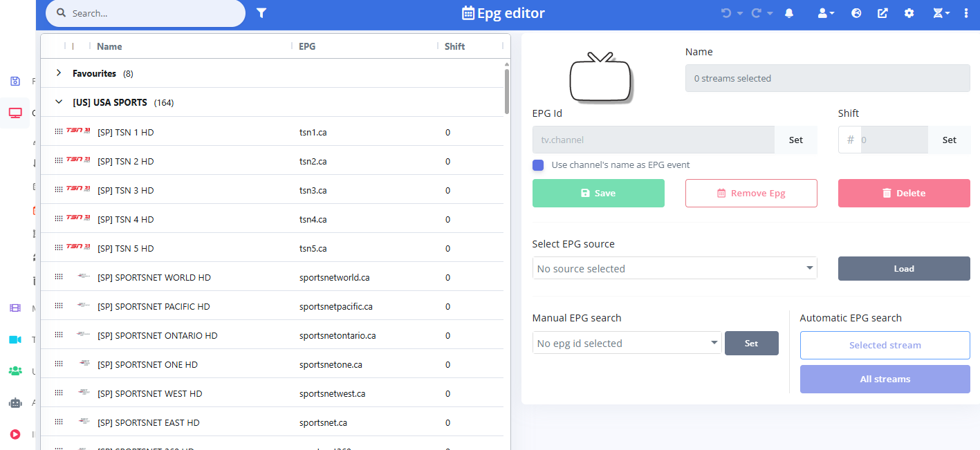Click the red Delete button
The image size is (980, 450).
pos(904,193)
